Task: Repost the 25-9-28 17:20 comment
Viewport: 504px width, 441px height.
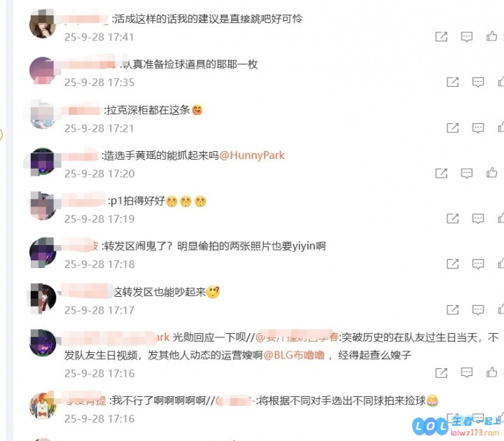Action: point(441,174)
